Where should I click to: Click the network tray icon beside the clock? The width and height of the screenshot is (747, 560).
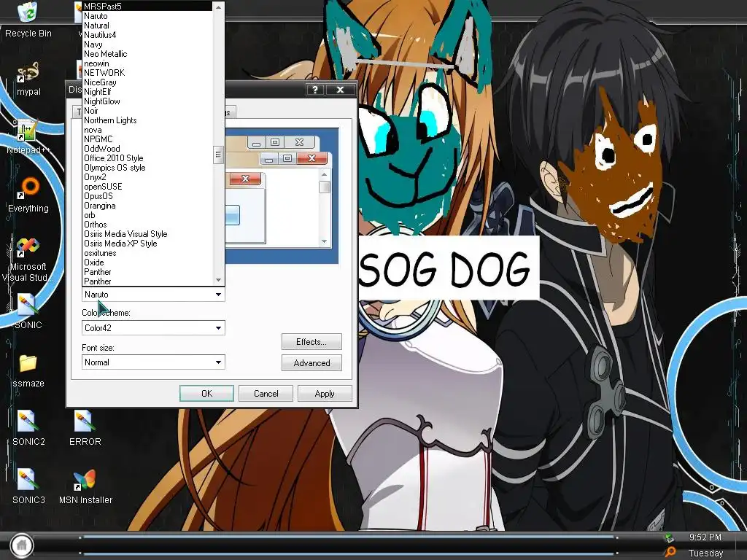[670, 537]
